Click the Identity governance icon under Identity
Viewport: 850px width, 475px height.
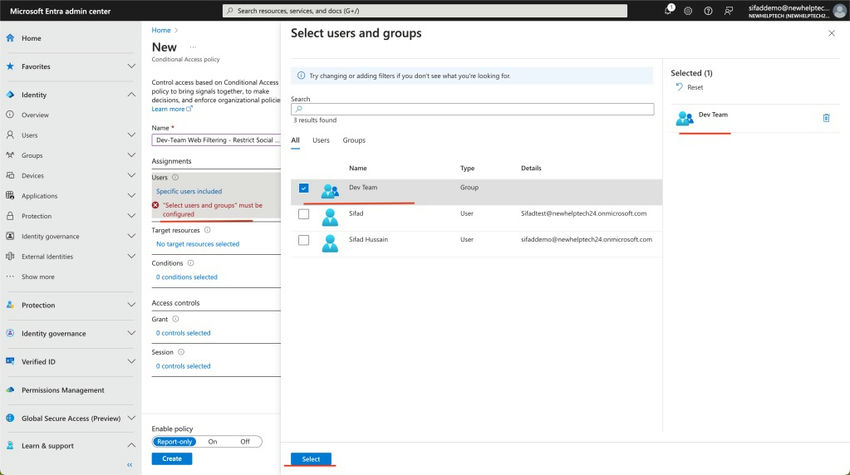[10, 236]
